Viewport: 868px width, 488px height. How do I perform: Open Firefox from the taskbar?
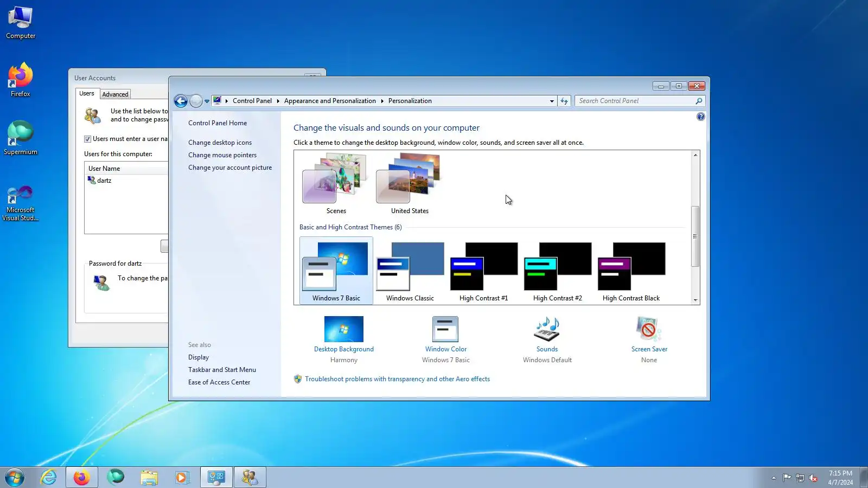(x=82, y=477)
